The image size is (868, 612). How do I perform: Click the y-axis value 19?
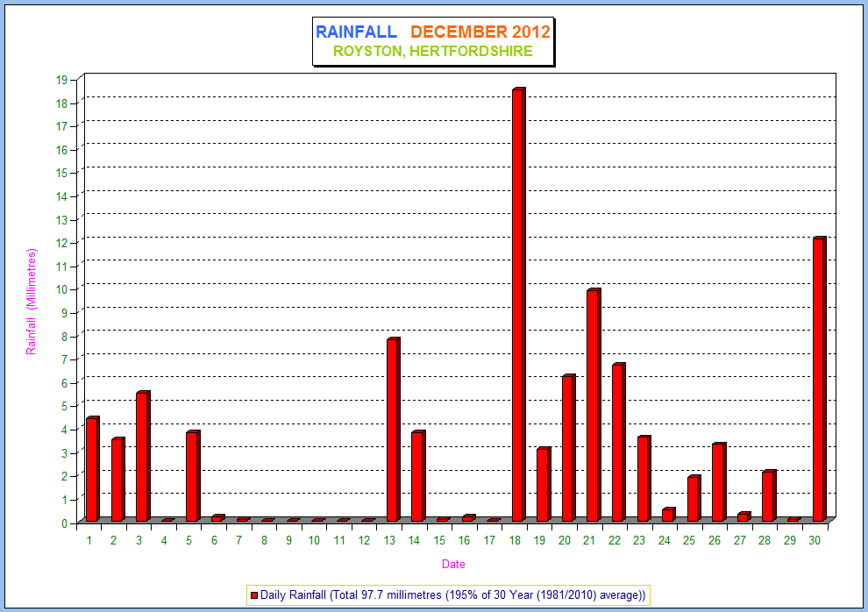point(61,81)
